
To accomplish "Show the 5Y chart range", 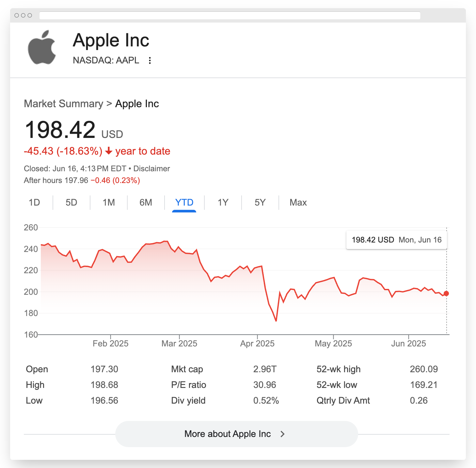I will (260, 203).
